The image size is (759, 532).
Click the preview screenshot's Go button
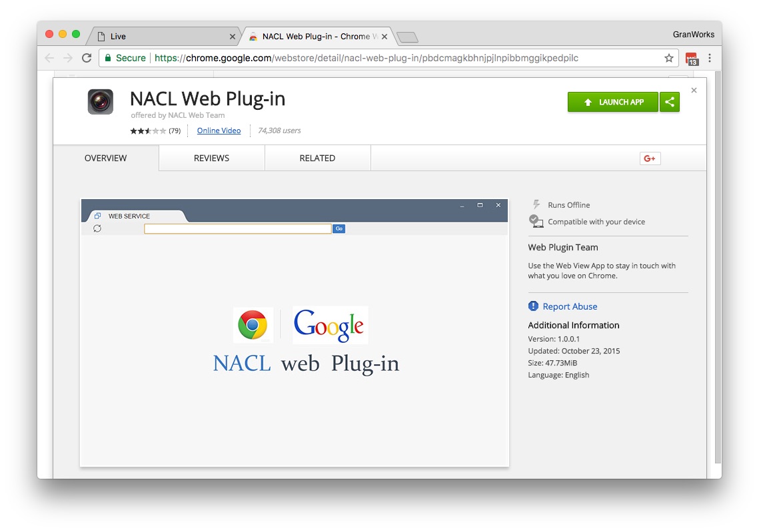pyautogui.click(x=339, y=229)
